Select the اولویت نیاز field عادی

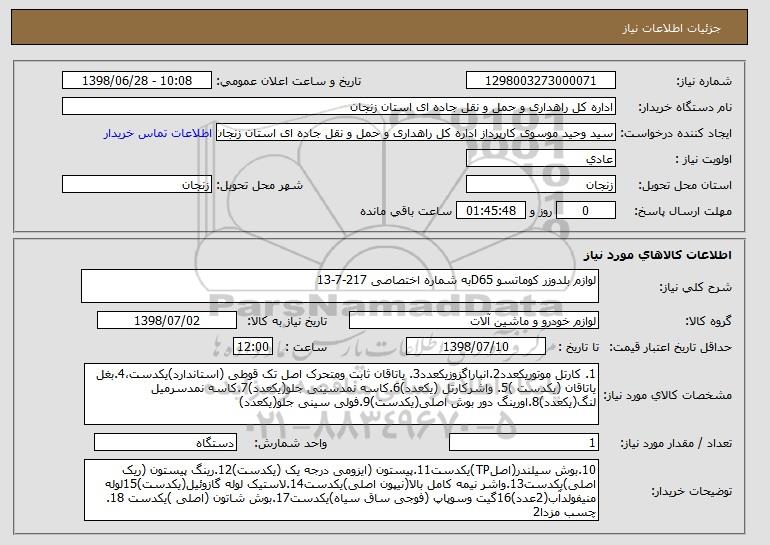[541, 159]
